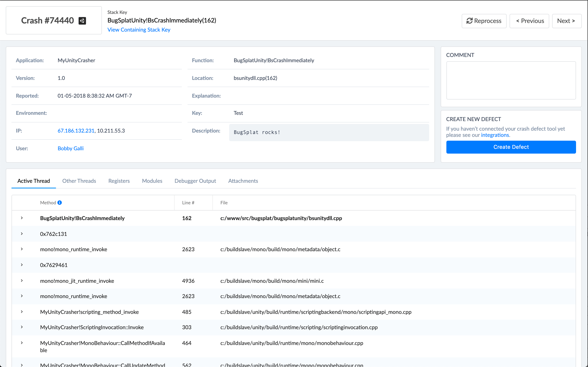
Task: Switch to the Other Threads tab
Action: tap(79, 181)
